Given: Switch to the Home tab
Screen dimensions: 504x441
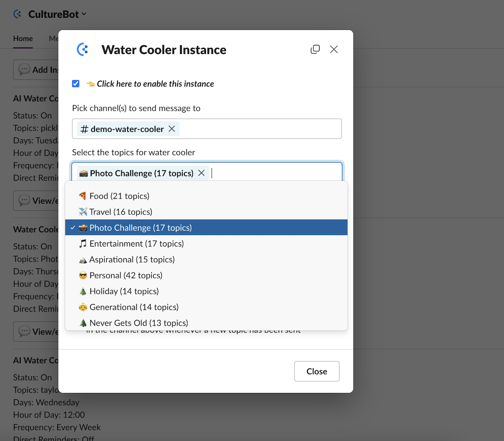Looking at the screenshot, I should [23, 39].
